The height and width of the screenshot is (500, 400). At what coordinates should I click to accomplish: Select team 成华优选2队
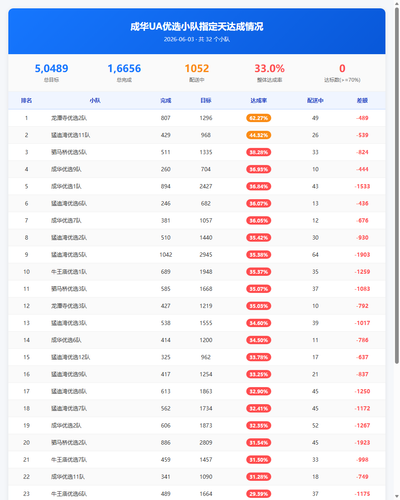tap(66, 425)
